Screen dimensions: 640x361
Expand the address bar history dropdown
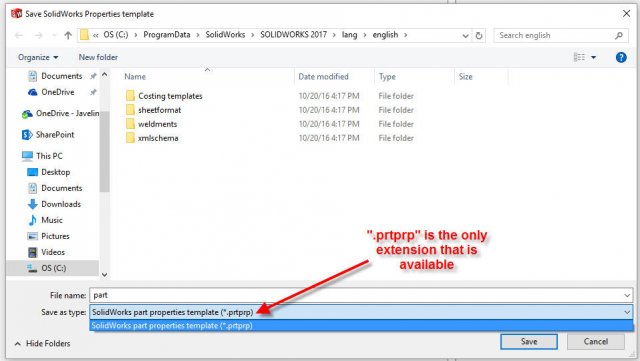point(465,36)
